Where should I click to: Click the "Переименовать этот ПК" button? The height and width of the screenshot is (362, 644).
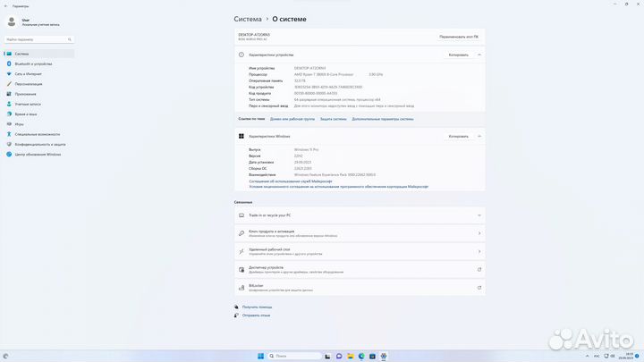pyautogui.click(x=459, y=37)
